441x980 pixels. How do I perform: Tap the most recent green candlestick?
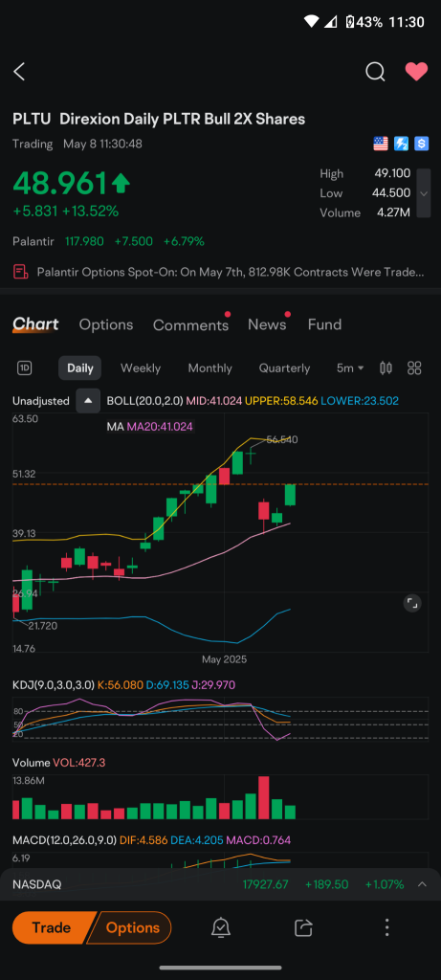point(290,495)
